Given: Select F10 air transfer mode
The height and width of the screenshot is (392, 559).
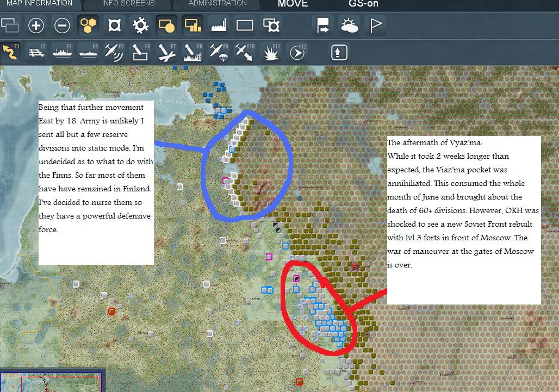Looking at the screenshot, I should [x=245, y=52].
